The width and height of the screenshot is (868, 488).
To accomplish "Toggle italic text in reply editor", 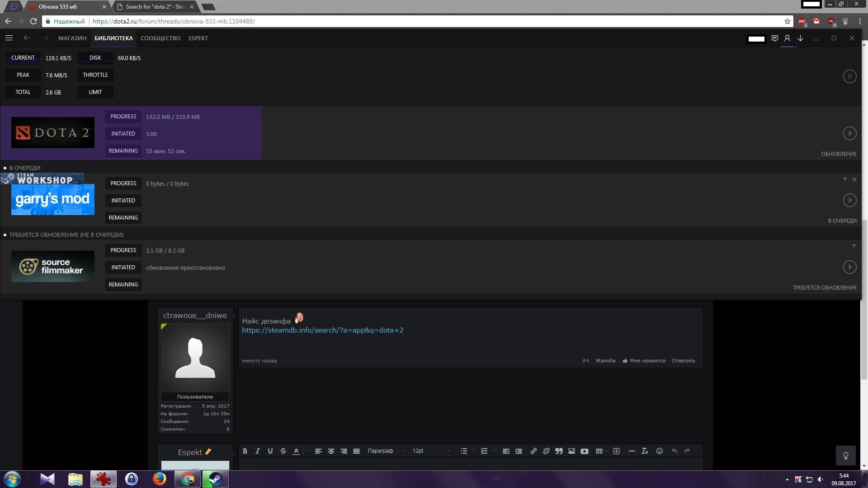I will click(258, 451).
